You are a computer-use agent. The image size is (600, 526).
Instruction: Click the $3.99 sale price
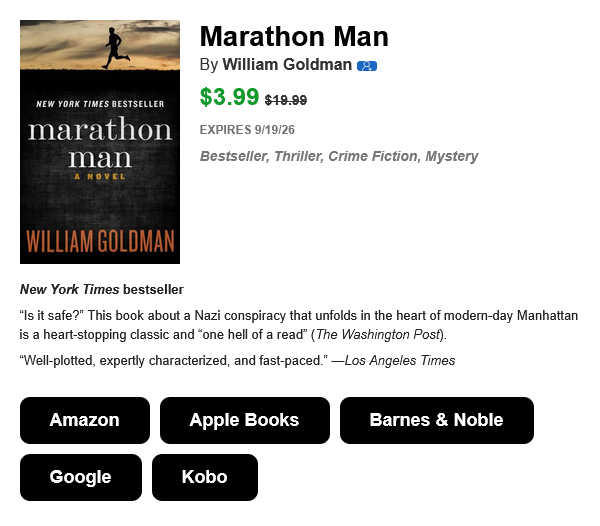[x=229, y=97]
